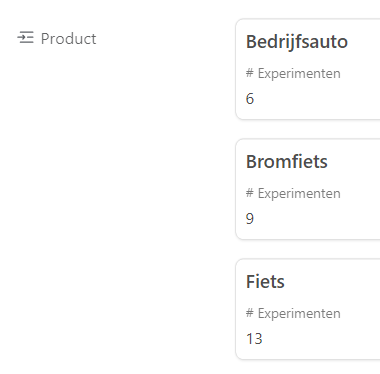Image resolution: width=380 pixels, height=374 pixels.
Task: Select the value 13 in Fiets
Action: coord(254,339)
